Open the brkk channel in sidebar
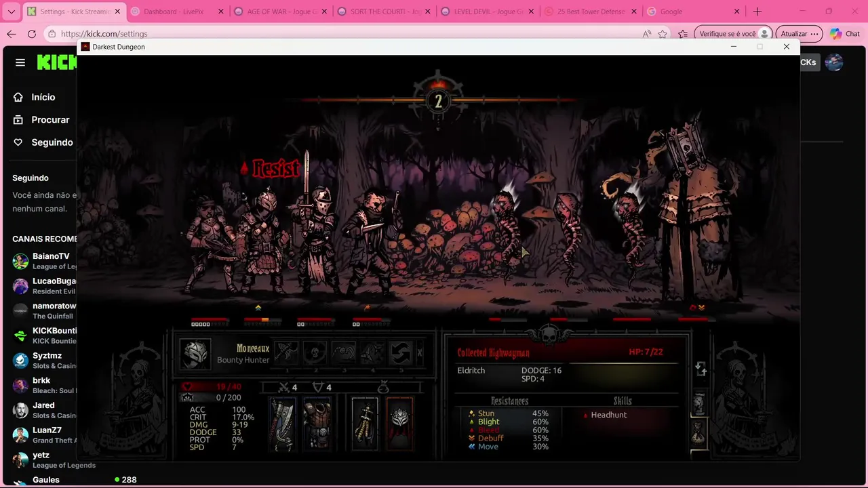 (44, 386)
